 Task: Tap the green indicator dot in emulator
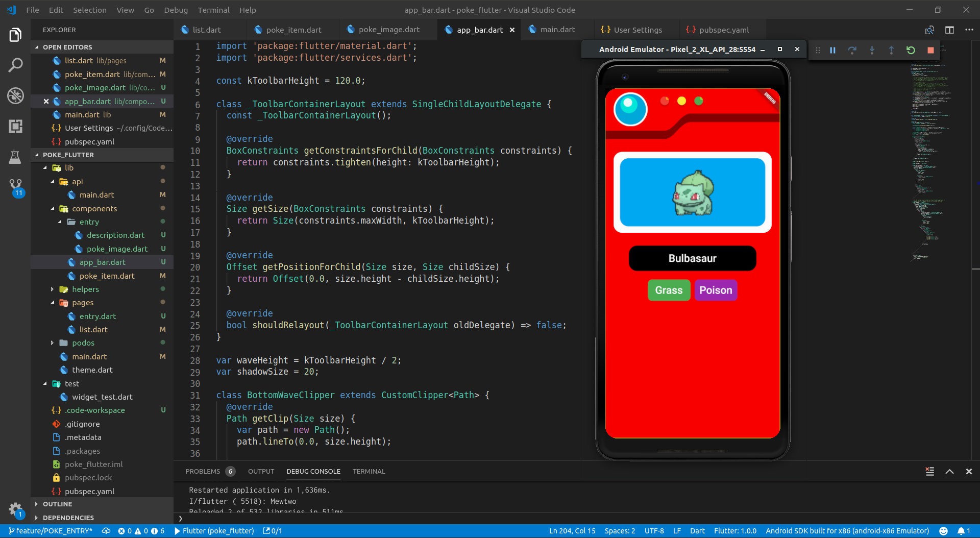click(699, 101)
